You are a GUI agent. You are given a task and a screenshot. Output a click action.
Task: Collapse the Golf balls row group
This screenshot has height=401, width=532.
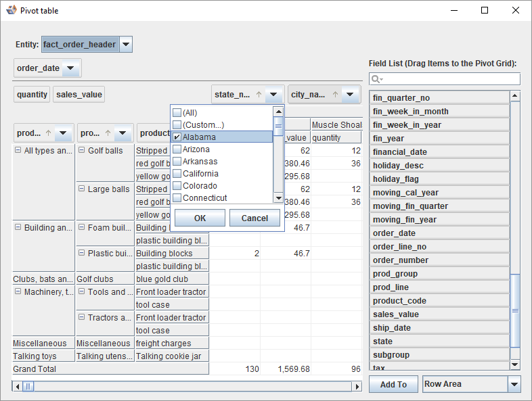81,151
